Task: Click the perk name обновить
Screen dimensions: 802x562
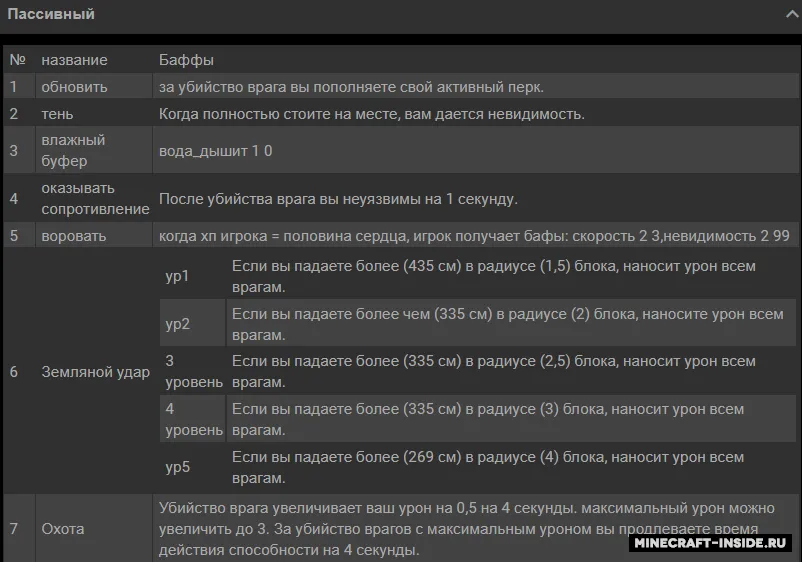Action: pyautogui.click(x=74, y=87)
